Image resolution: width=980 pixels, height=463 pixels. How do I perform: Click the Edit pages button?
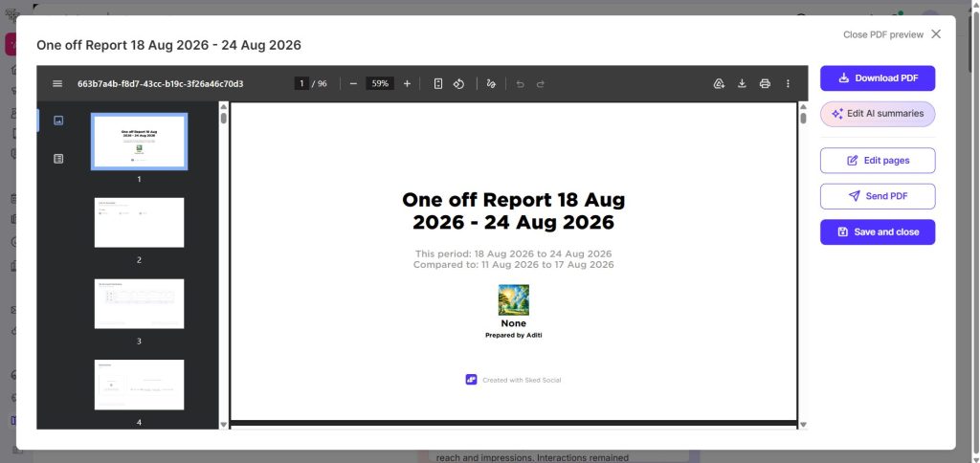[x=878, y=161]
